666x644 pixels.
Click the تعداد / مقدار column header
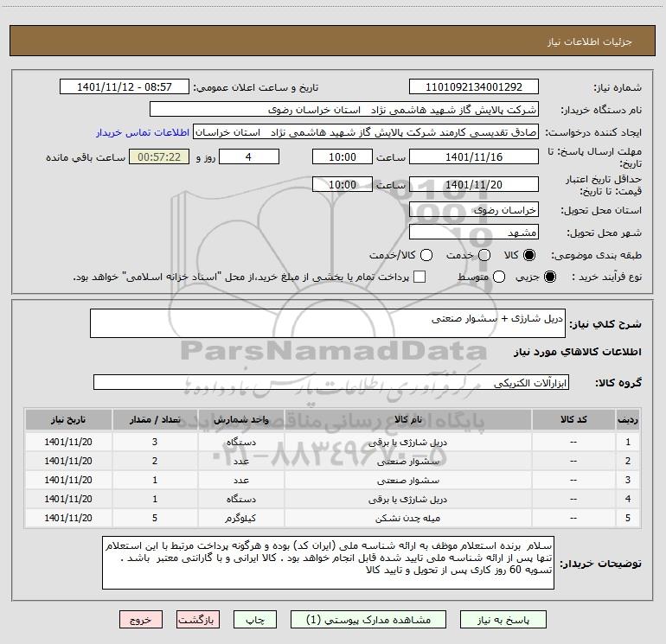[x=155, y=419]
